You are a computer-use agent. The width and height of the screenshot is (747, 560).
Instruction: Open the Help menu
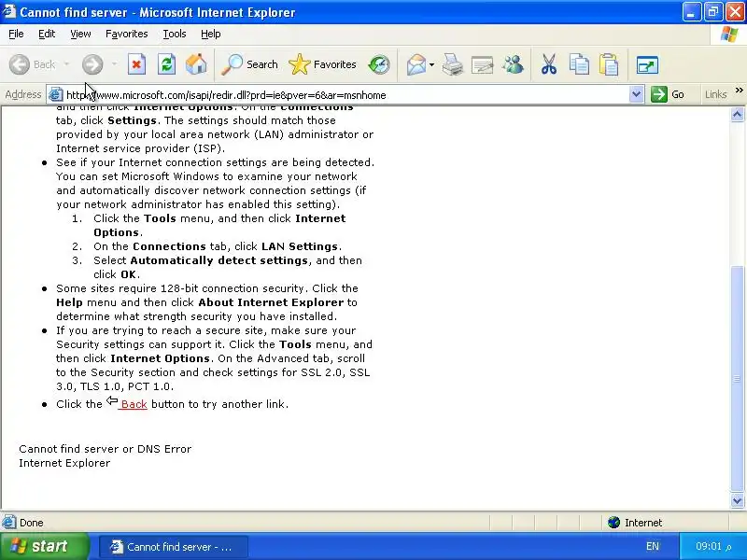click(x=211, y=34)
